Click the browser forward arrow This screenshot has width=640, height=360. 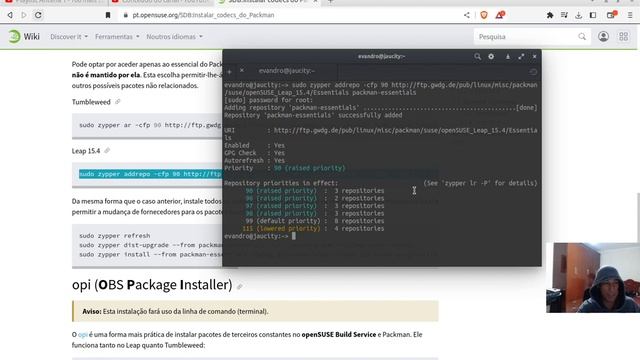pyautogui.click(x=24, y=15)
